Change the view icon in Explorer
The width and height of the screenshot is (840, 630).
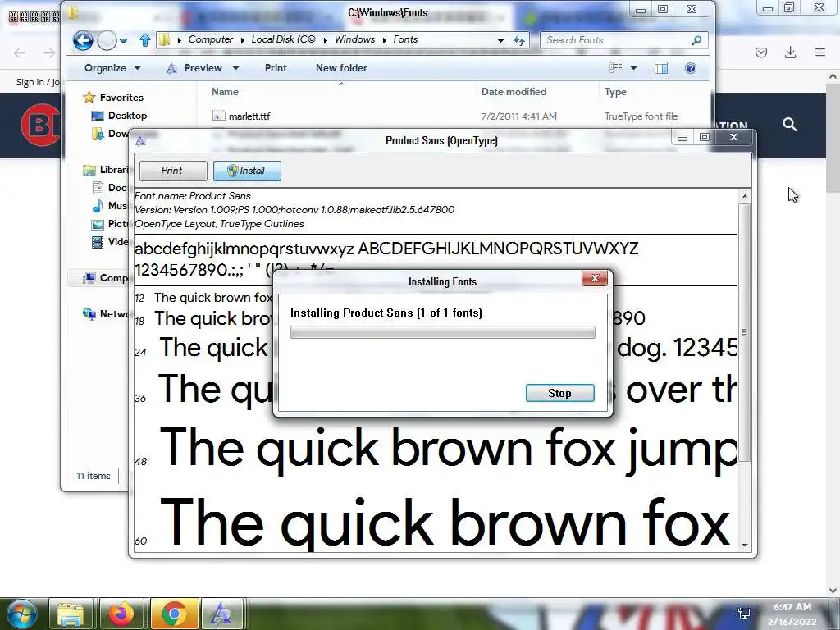click(x=616, y=67)
